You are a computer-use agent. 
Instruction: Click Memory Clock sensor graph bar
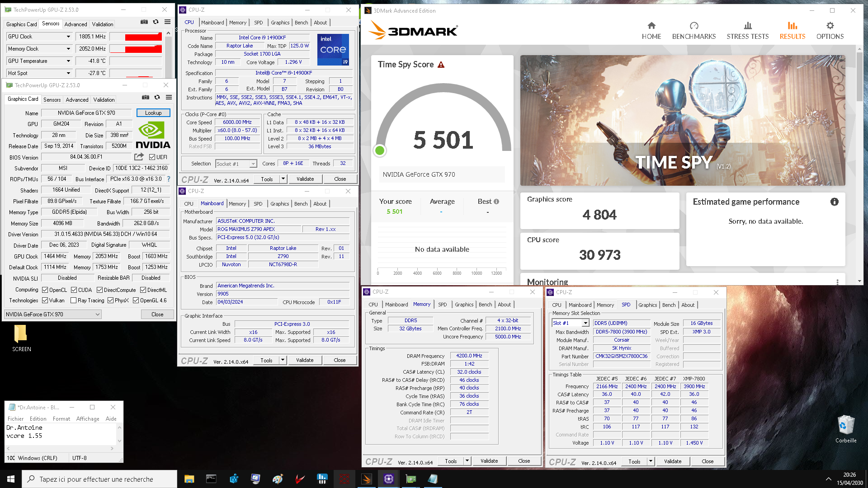point(136,49)
